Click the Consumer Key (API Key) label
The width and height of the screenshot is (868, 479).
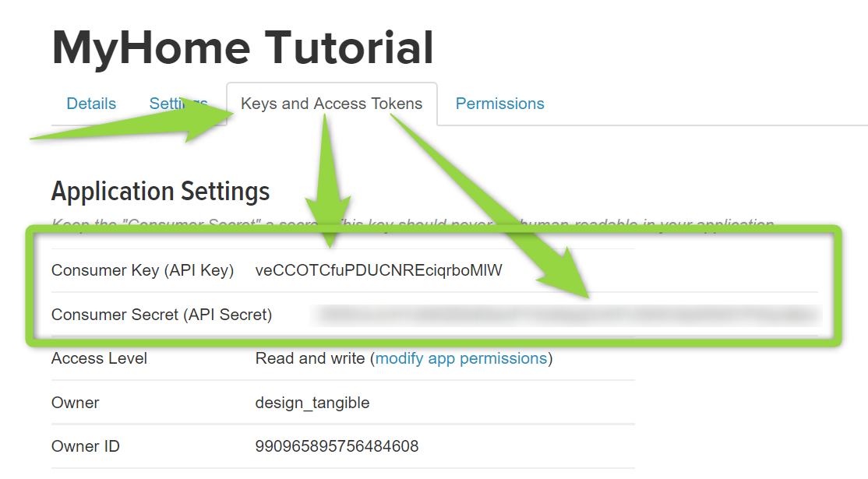click(x=143, y=270)
